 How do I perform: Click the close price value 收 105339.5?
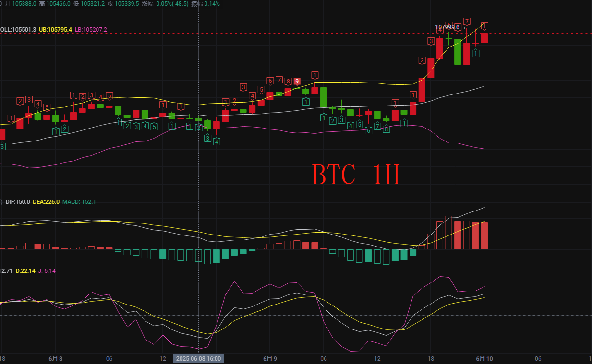[123, 3]
